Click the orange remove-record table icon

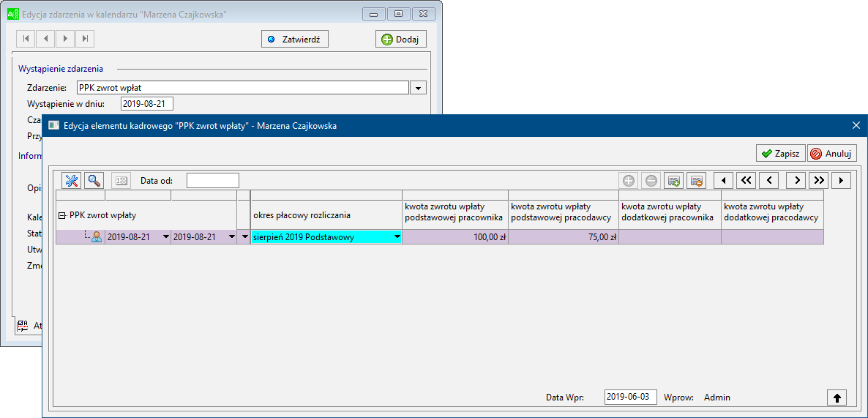coord(697,180)
